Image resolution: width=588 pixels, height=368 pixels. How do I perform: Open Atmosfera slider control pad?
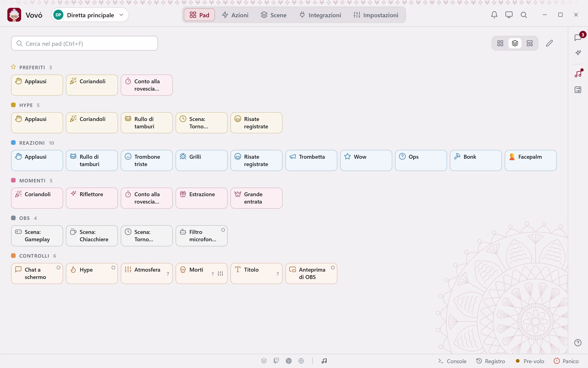pos(147,273)
